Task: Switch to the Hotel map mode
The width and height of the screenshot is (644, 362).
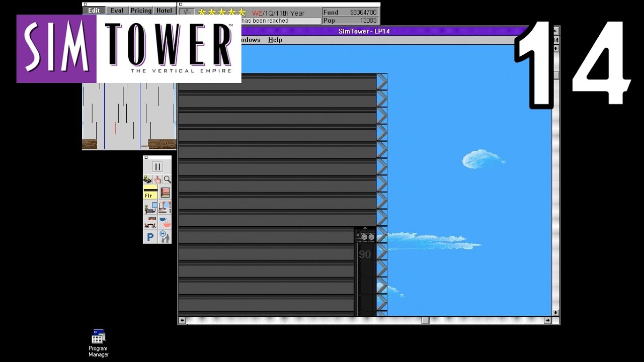Action: 164,11
